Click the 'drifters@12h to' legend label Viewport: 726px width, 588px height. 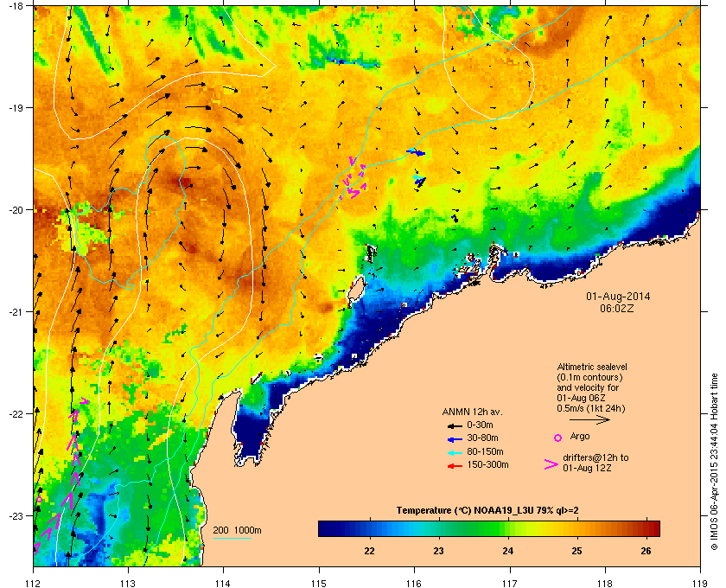tap(595, 457)
